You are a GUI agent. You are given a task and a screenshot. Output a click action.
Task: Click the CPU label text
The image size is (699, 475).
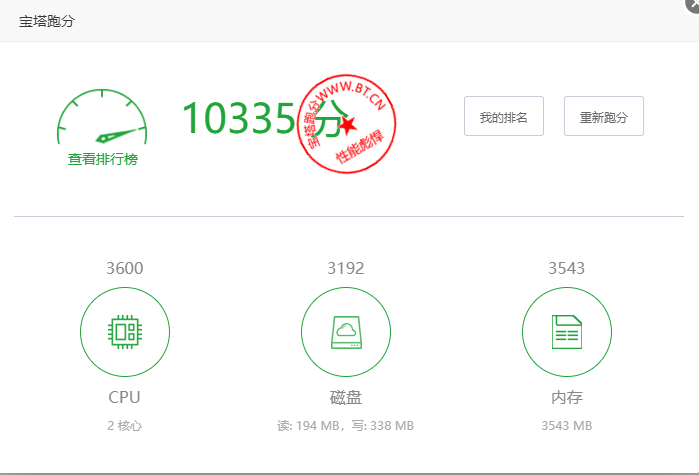coord(124,397)
